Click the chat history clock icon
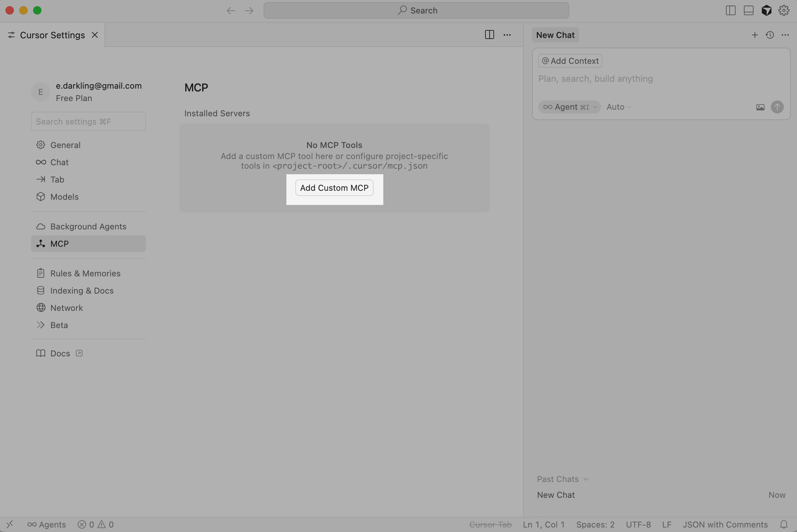The width and height of the screenshot is (797, 532). click(x=770, y=35)
